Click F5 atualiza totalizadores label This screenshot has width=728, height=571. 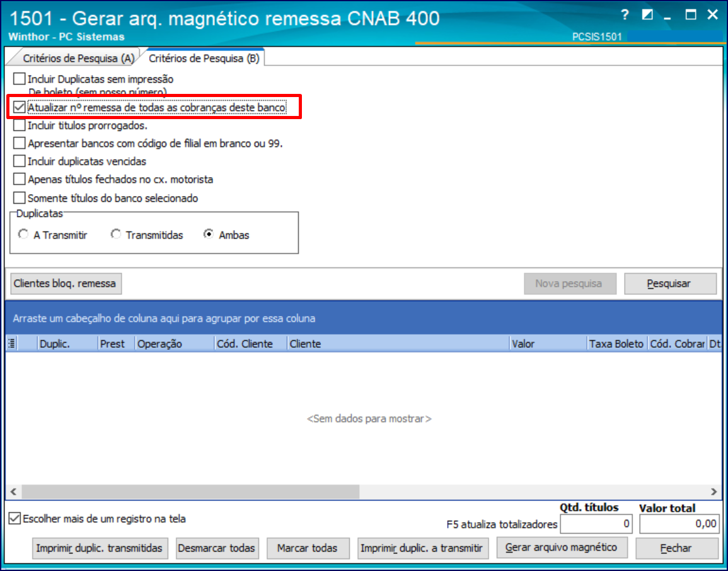[x=502, y=524]
